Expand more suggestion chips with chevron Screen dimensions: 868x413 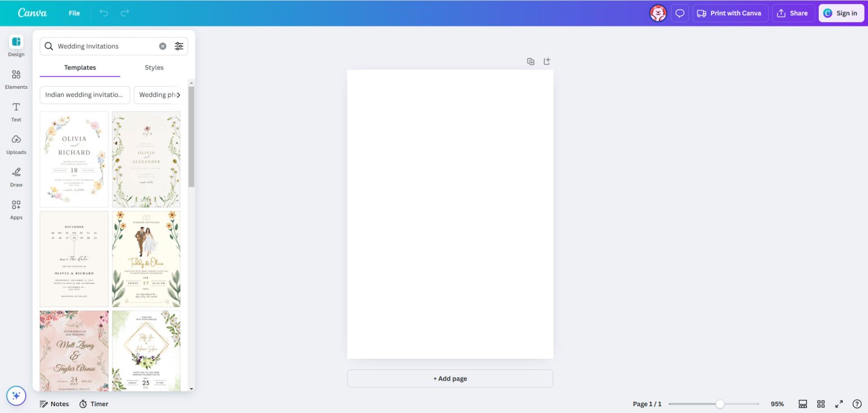(178, 95)
